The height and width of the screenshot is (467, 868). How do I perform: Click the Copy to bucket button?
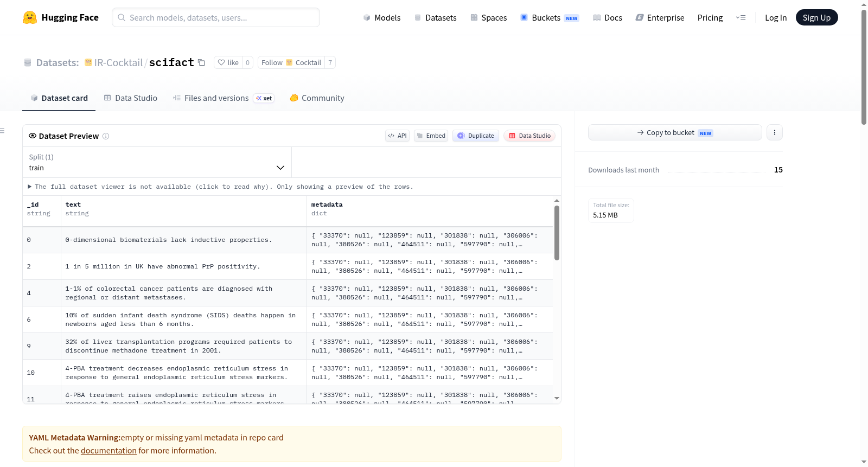click(x=675, y=132)
